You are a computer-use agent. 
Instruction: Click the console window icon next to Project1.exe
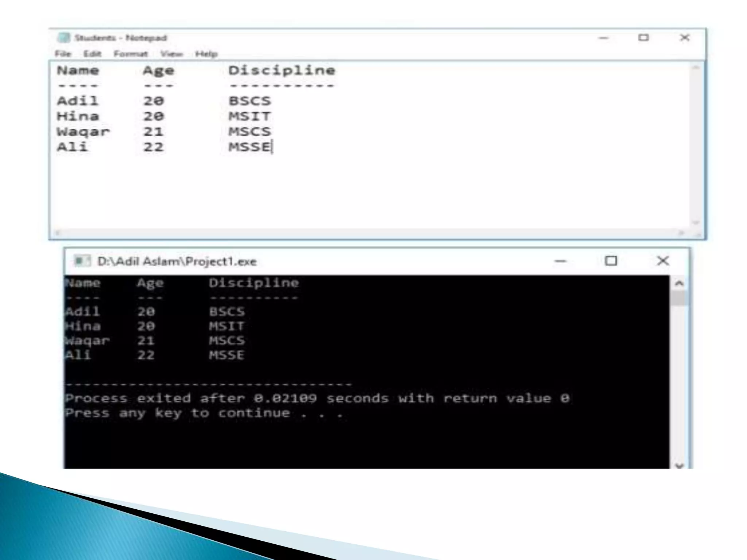pos(82,261)
